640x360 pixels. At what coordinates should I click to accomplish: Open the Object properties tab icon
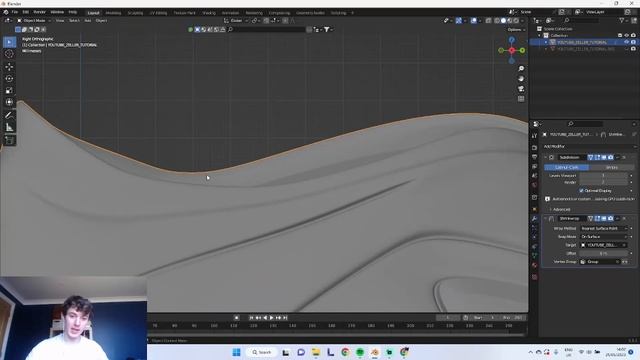[535, 209]
